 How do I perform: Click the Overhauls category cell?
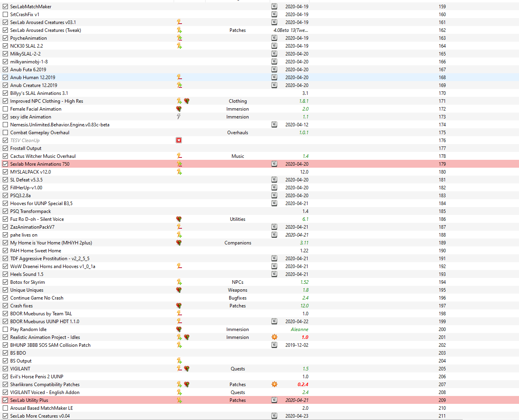pos(238,133)
